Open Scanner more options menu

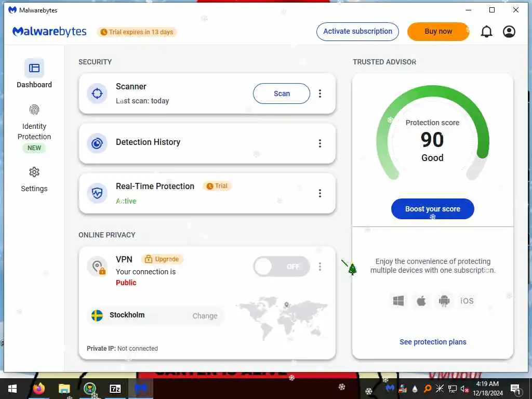point(320,94)
